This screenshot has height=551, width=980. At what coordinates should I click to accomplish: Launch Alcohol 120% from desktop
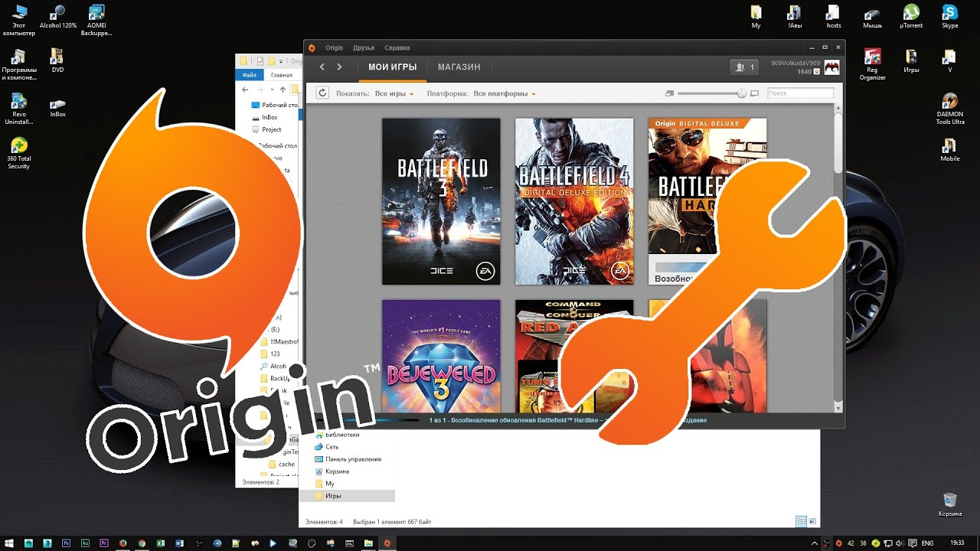[58, 17]
